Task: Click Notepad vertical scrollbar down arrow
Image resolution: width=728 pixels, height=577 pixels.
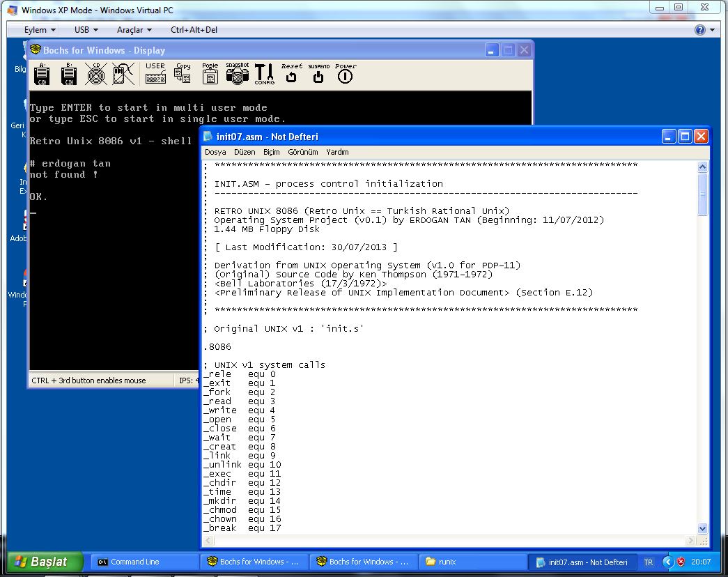Action: (702, 528)
